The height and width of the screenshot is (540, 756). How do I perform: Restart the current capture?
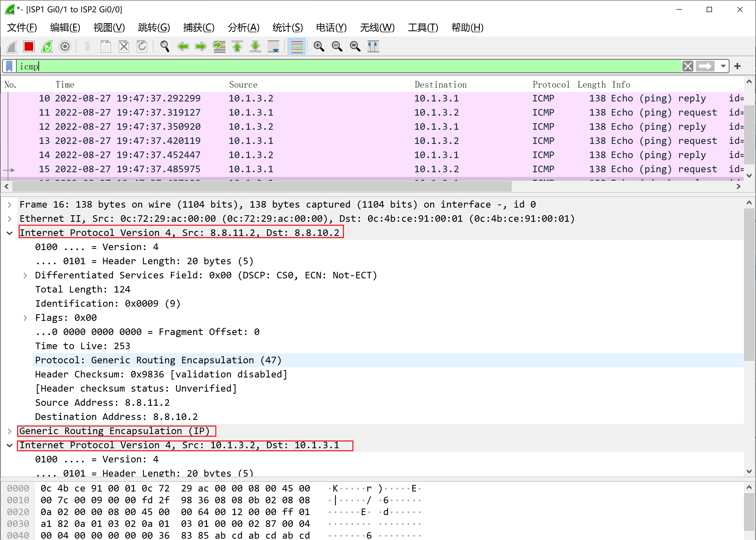point(47,47)
